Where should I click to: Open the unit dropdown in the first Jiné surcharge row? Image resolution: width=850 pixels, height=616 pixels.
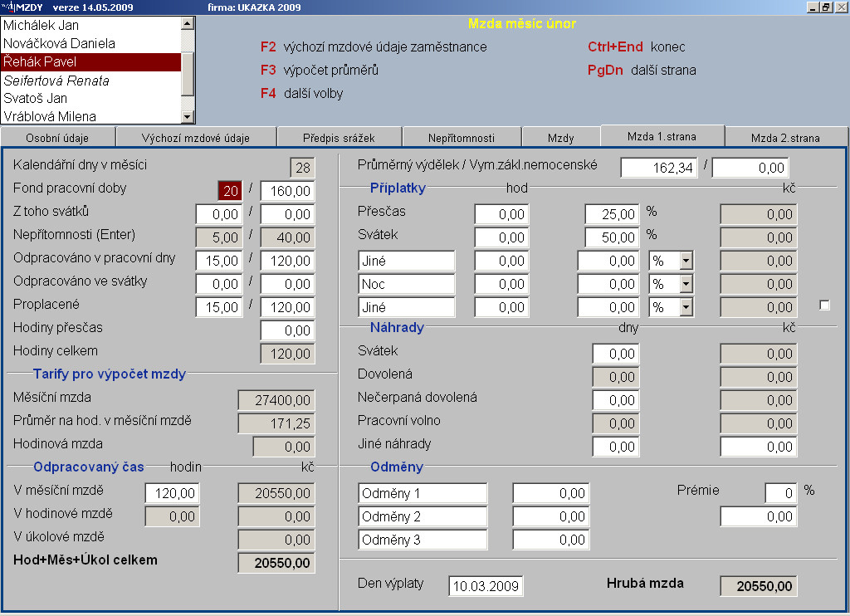[686, 261]
